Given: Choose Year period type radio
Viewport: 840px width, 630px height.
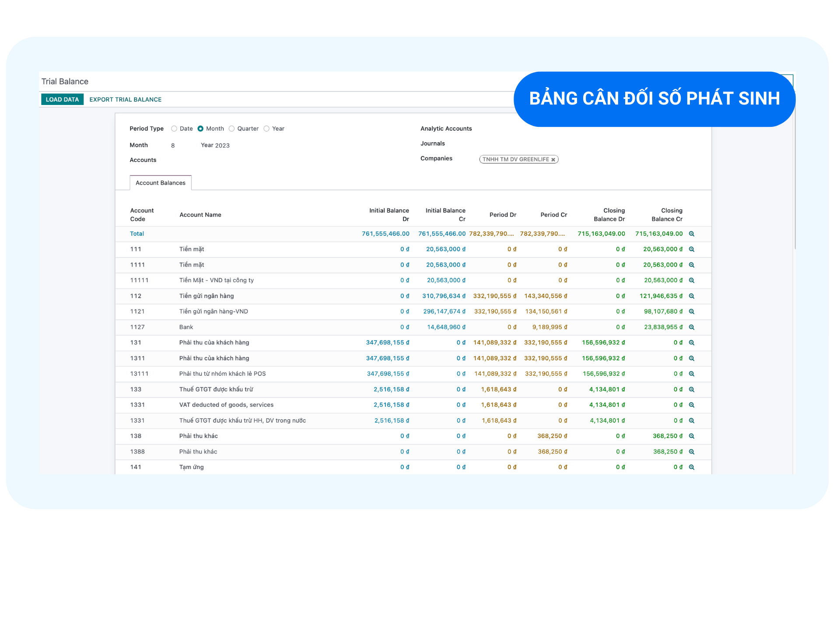Looking at the screenshot, I should pyautogui.click(x=266, y=129).
